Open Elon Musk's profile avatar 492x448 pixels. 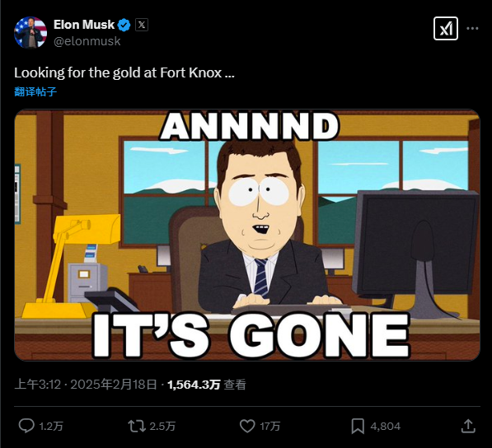[30, 33]
